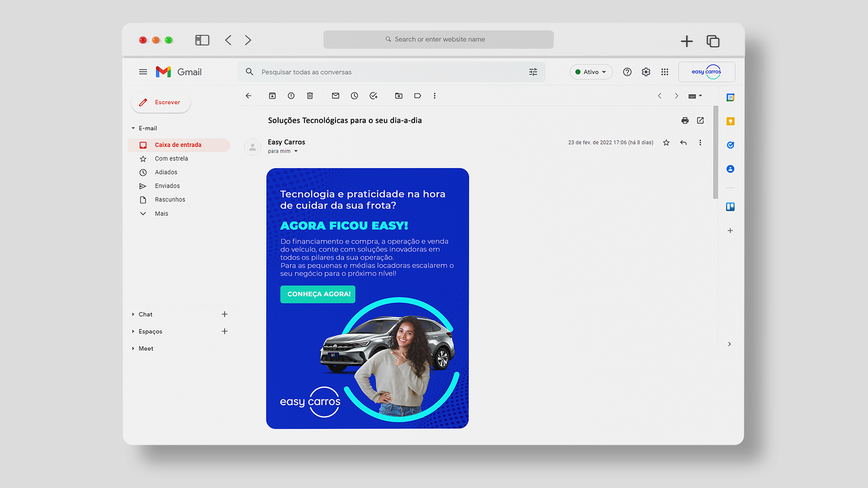Screen dimensions: 868x488
Task: Open the toolbar more options menu
Action: [x=435, y=96]
